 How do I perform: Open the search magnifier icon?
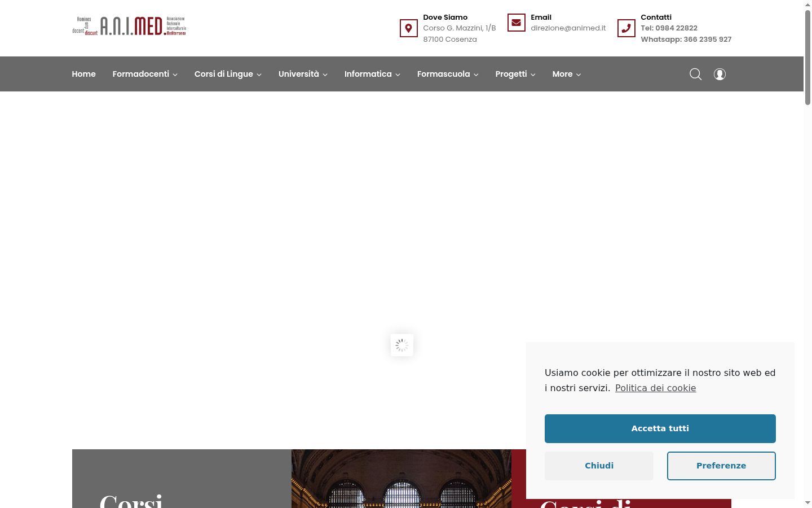[x=696, y=75]
